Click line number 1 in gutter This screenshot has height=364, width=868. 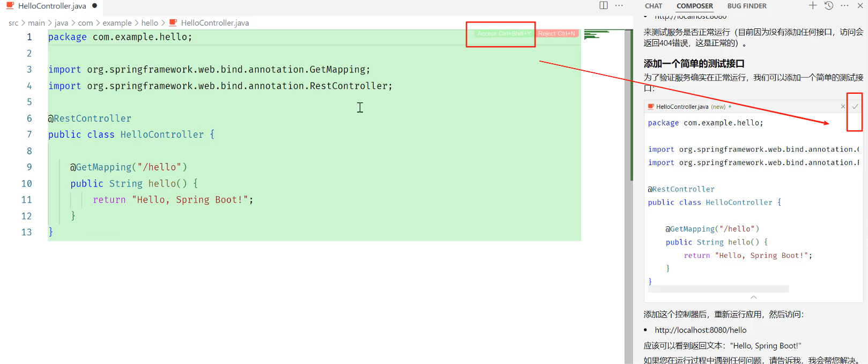[29, 37]
